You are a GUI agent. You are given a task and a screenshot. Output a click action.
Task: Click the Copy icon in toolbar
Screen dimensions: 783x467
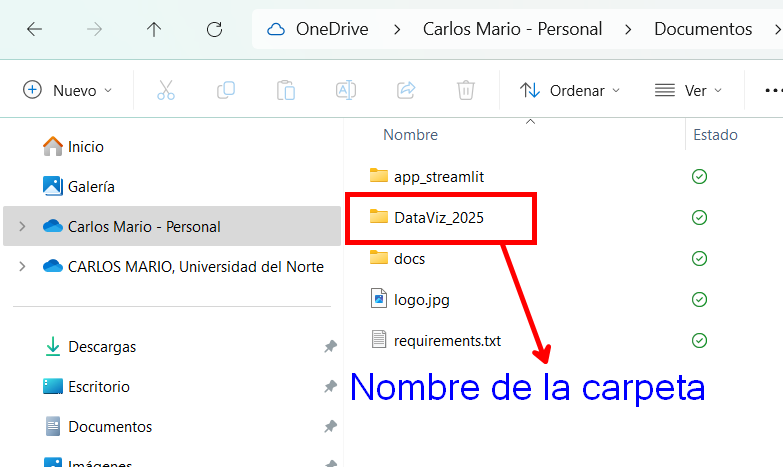pyautogui.click(x=226, y=90)
